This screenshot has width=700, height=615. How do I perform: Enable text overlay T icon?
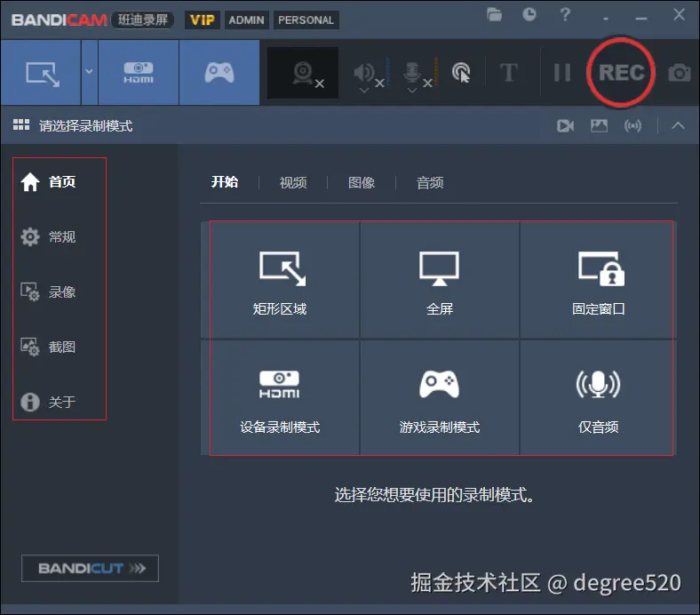509,72
